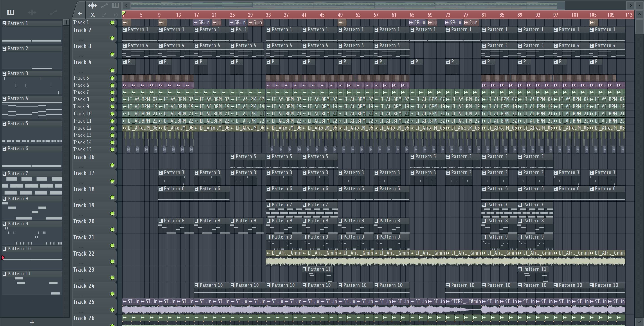Click the horizontal overview scrollbar thumb
This screenshot has width=644, height=326.
(348, 5)
